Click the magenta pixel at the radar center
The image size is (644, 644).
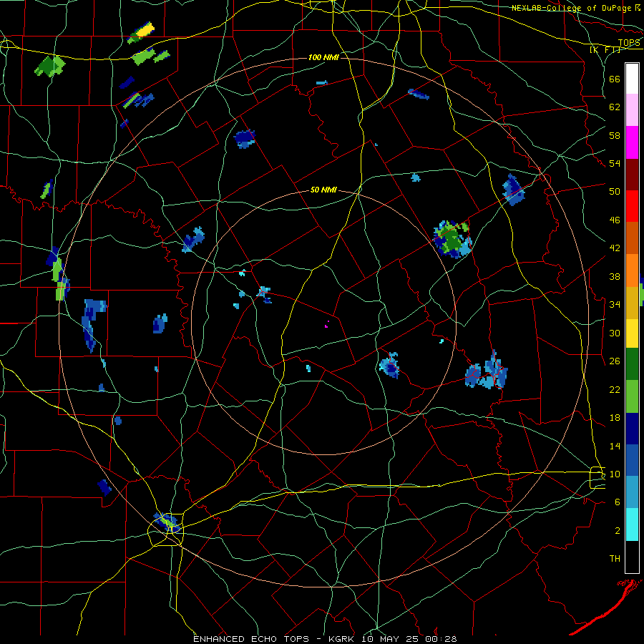tap(326, 324)
